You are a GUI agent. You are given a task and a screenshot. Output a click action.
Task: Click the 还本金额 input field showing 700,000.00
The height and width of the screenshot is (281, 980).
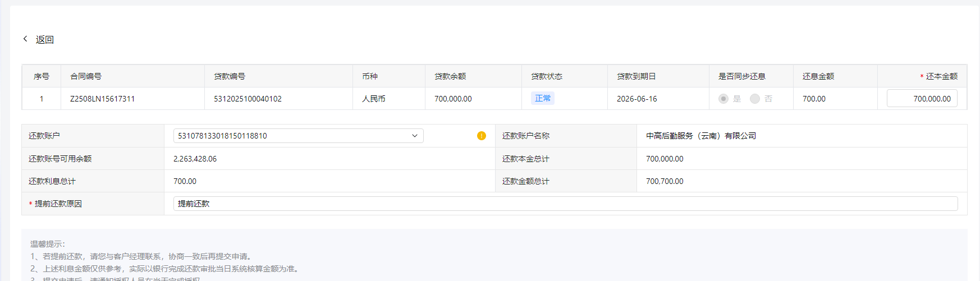point(922,99)
